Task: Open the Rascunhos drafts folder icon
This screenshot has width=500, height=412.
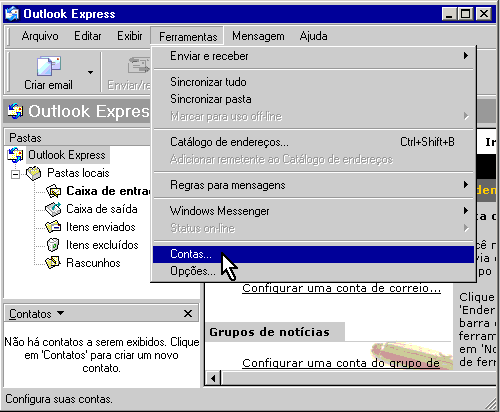Action: click(x=53, y=263)
